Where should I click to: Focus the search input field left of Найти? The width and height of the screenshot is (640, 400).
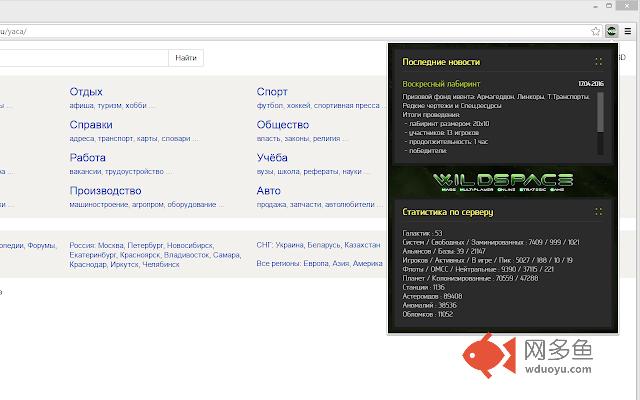pos(84,58)
